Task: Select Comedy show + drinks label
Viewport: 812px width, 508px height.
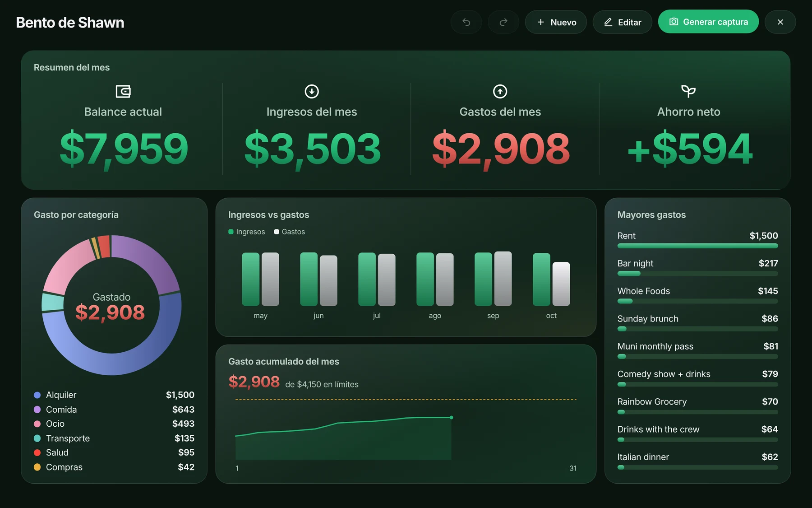Action: pyautogui.click(x=664, y=374)
